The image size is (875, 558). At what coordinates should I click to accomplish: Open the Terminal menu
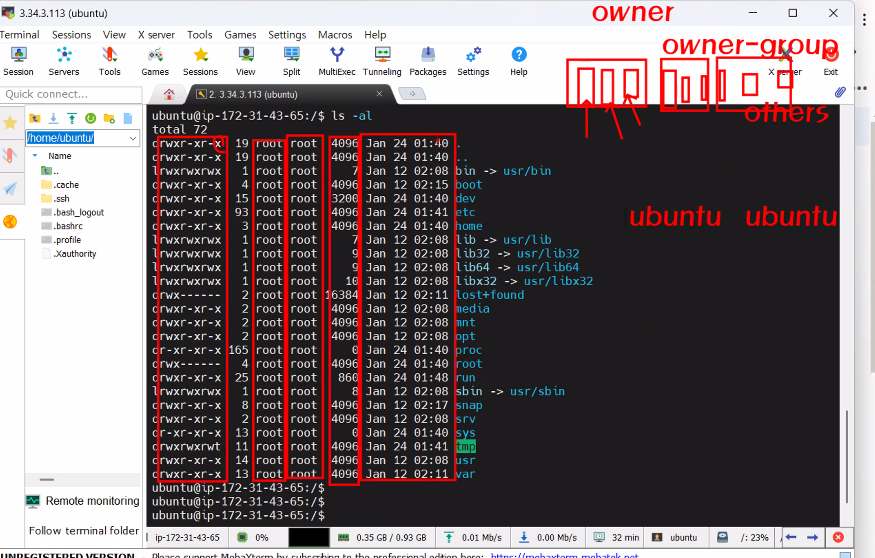point(20,35)
